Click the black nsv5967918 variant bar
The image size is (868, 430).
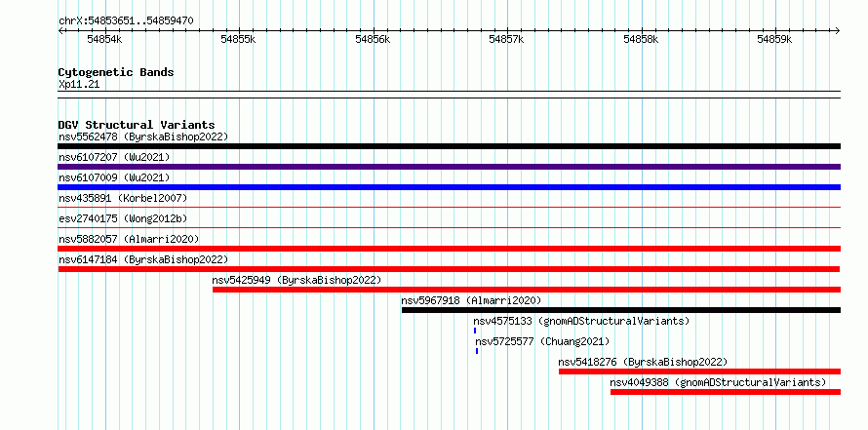(621, 310)
